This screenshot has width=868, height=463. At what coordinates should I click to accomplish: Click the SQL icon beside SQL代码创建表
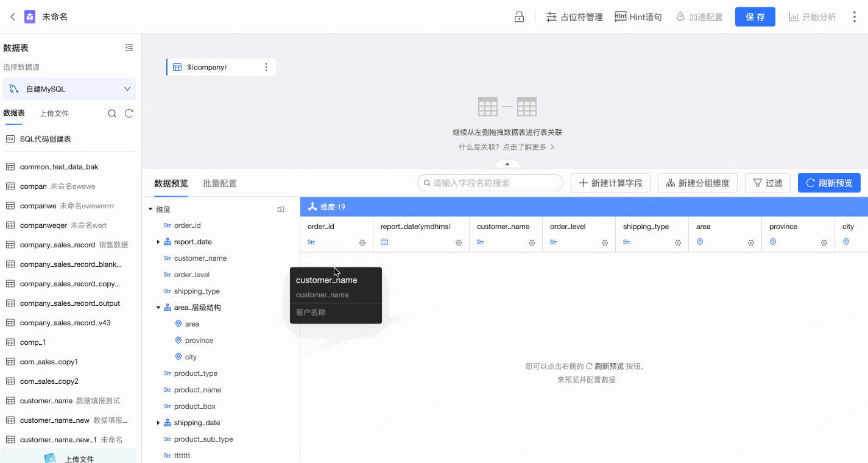(10, 139)
